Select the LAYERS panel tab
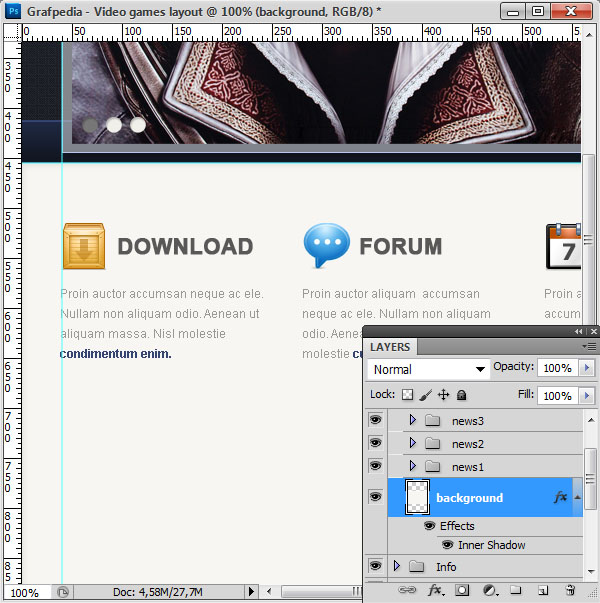Image resolution: width=600 pixels, height=603 pixels. [x=390, y=347]
